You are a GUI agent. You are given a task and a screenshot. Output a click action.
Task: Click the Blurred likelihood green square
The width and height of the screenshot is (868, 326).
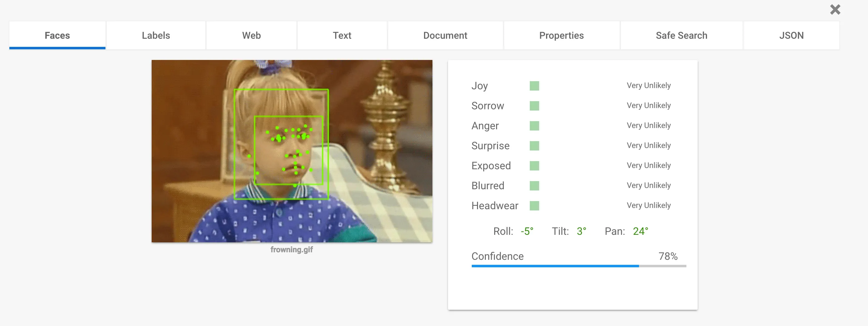coord(534,186)
